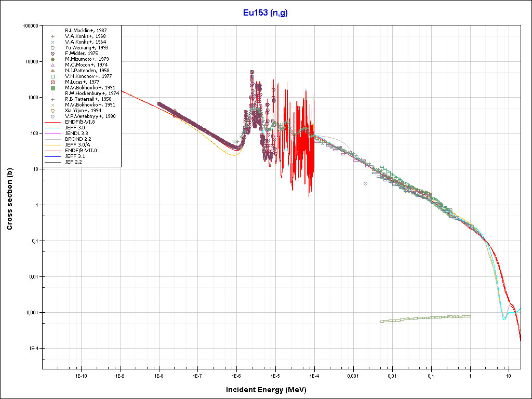Click the plus marker beside V.A.Konks+, 1968

click(x=52, y=36)
